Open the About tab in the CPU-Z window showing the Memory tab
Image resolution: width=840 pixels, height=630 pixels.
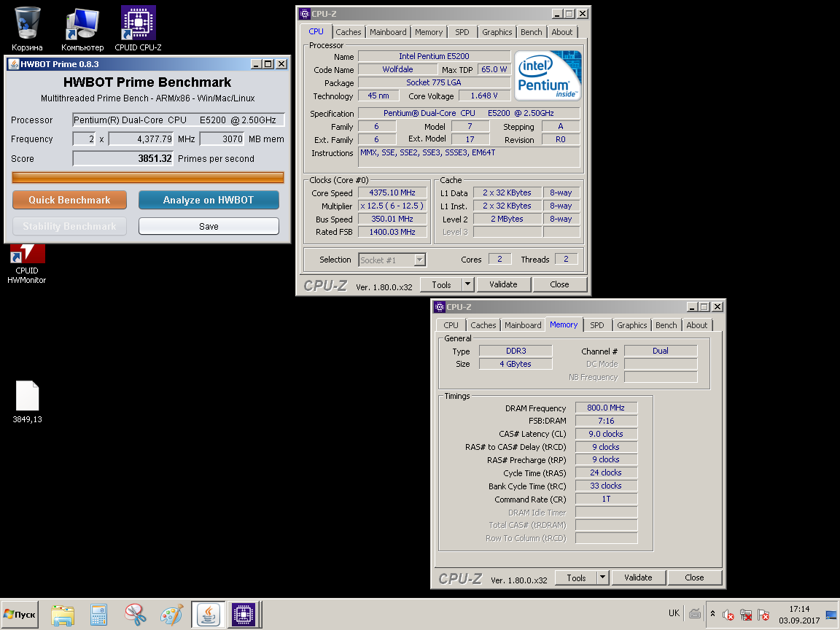pyautogui.click(x=697, y=325)
